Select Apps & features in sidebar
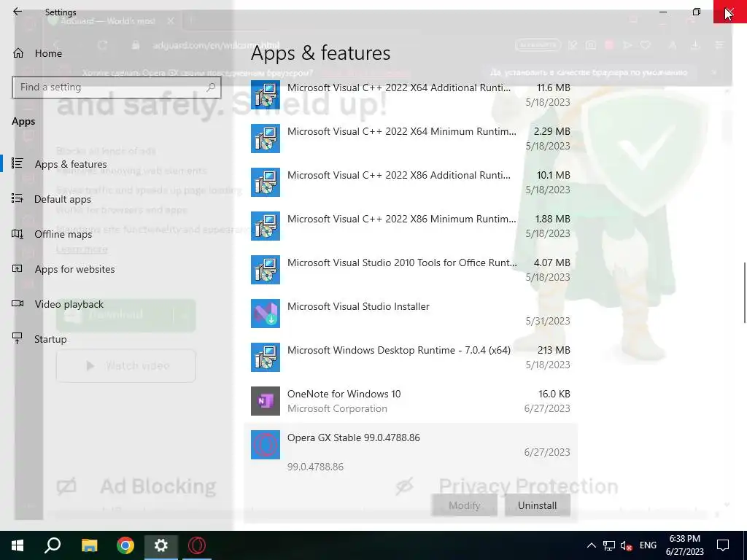Image resolution: width=747 pixels, height=560 pixels. (x=71, y=164)
